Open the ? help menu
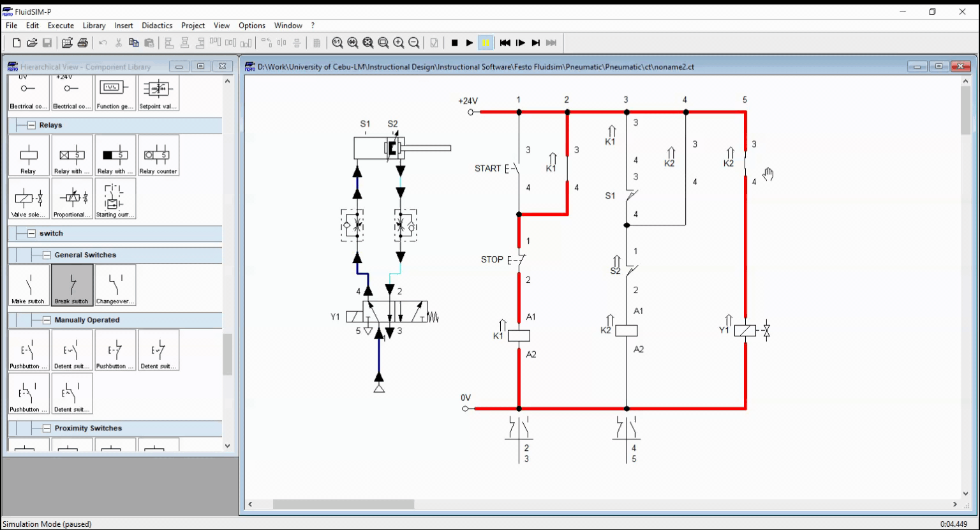Screen dimensions: 980x530 [313, 26]
